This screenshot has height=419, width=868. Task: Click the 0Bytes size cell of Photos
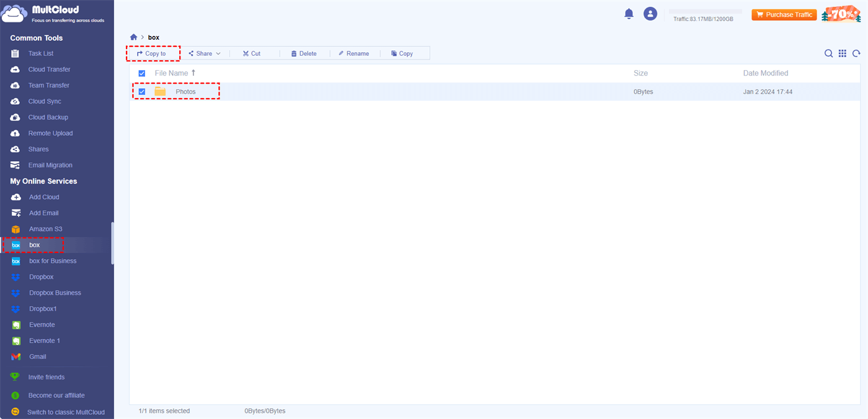click(643, 92)
